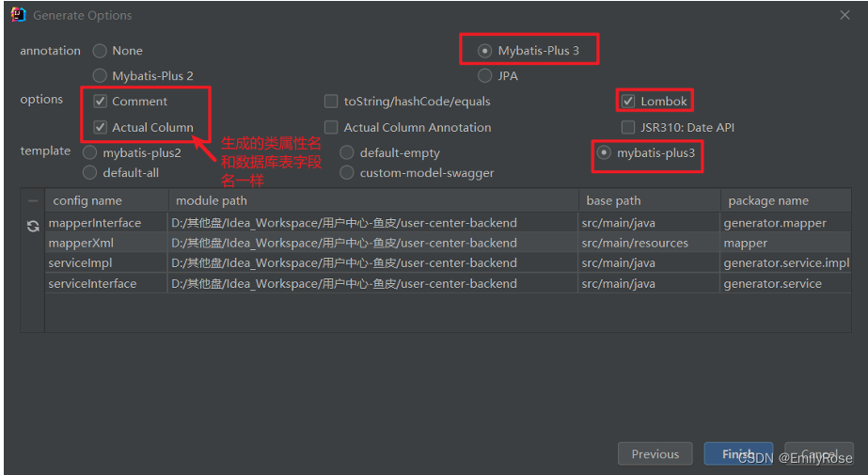The height and width of the screenshot is (475, 868).
Task: Click generator.service.impl package name cell
Action: 786,263
